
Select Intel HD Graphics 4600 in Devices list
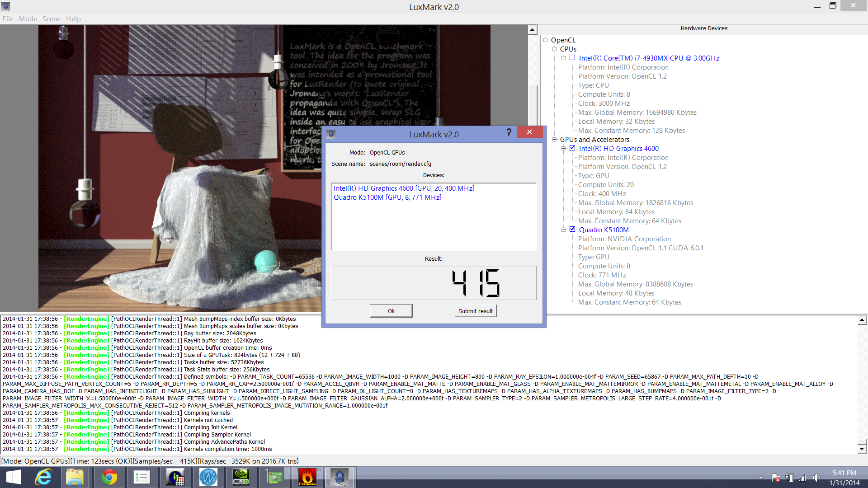tap(404, 188)
